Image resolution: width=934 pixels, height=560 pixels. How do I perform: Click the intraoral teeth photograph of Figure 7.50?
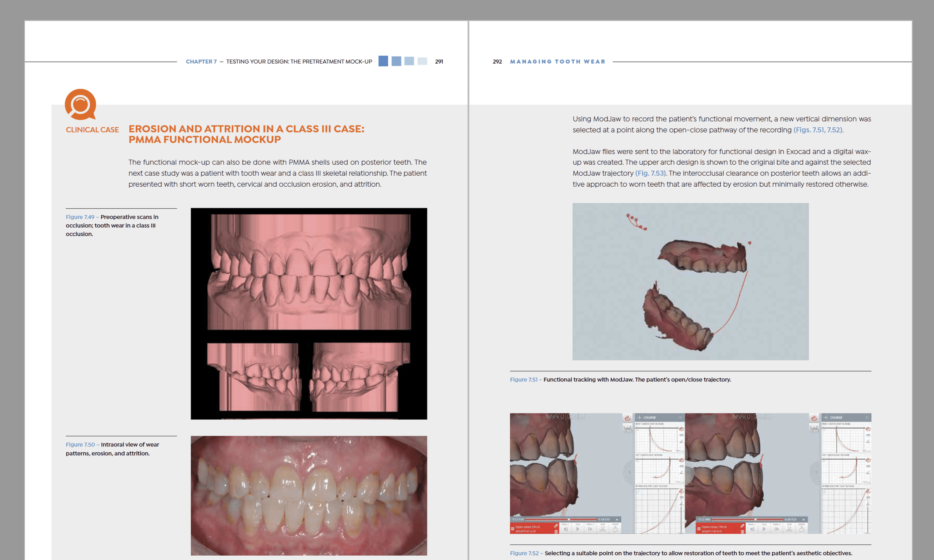point(309,495)
